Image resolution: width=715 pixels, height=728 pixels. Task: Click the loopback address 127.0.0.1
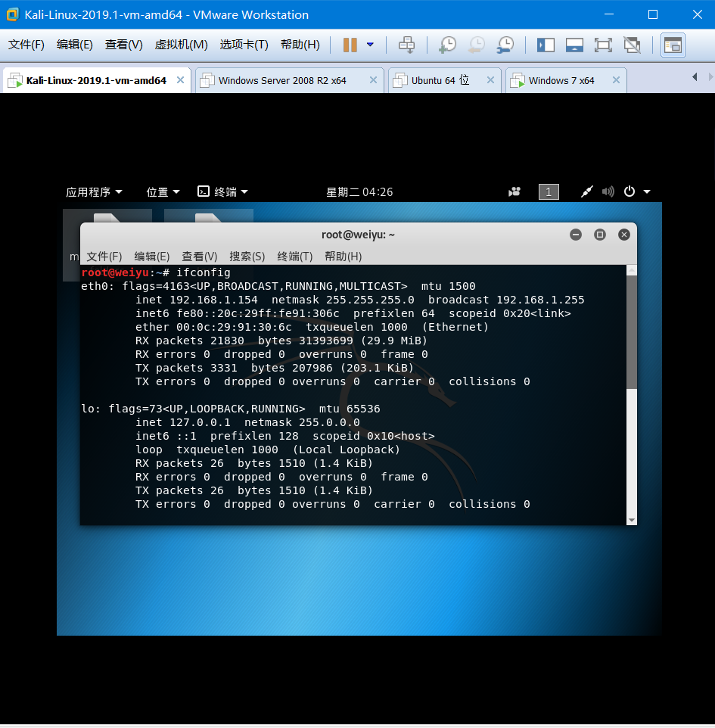pyautogui.click(x=200, y=422)
